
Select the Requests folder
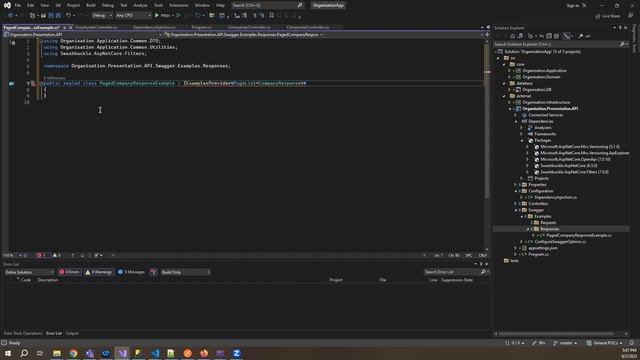click(x=548, y=222)
